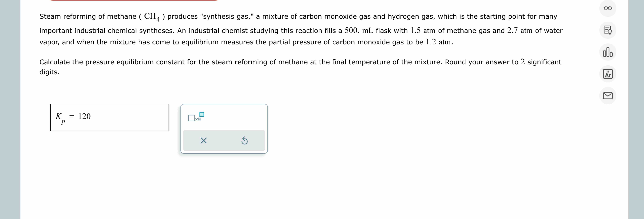
Task: Reset the entry using the undo arrow icon
Action: tap(244, 140)
